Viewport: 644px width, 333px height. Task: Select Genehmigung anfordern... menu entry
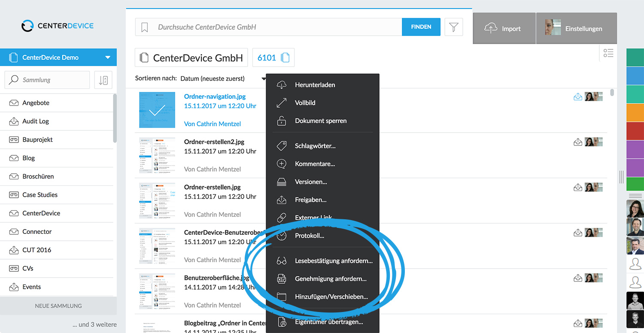coord(323,279)
